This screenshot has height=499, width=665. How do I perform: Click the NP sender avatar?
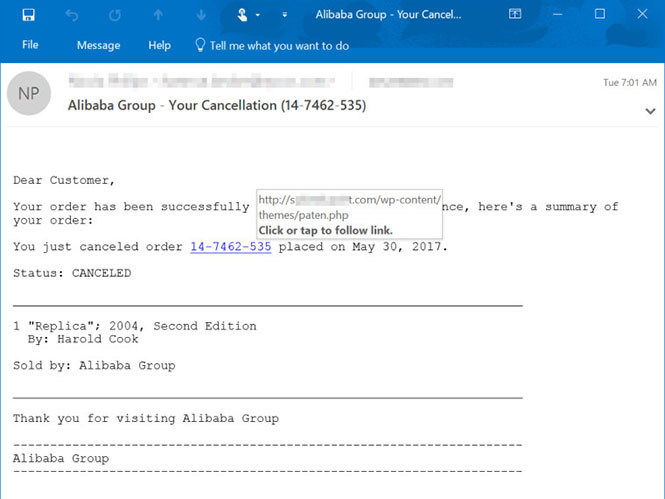(x=29, y=93)
